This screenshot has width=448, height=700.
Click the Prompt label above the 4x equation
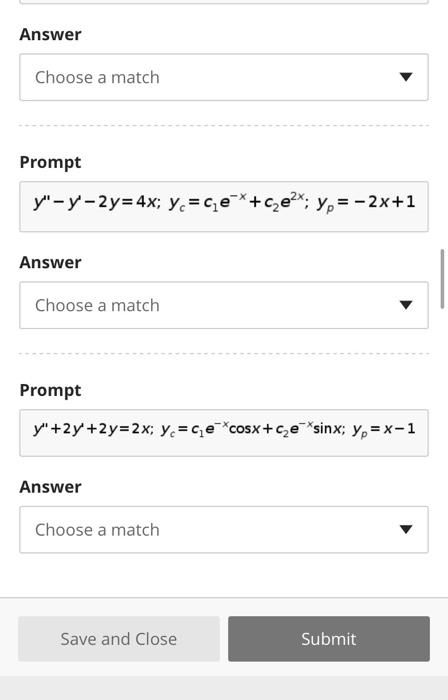(x=50, y=162)
